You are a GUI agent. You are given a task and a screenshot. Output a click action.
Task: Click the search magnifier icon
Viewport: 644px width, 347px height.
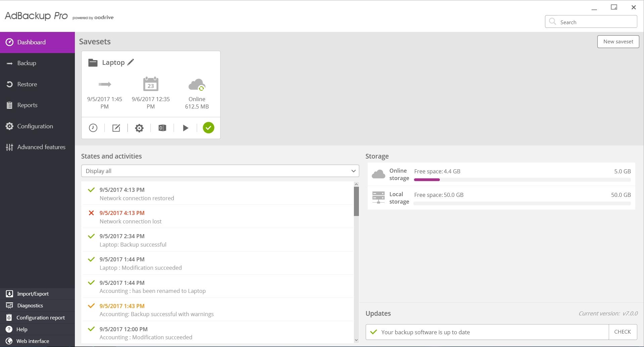(x=552, y=22)
